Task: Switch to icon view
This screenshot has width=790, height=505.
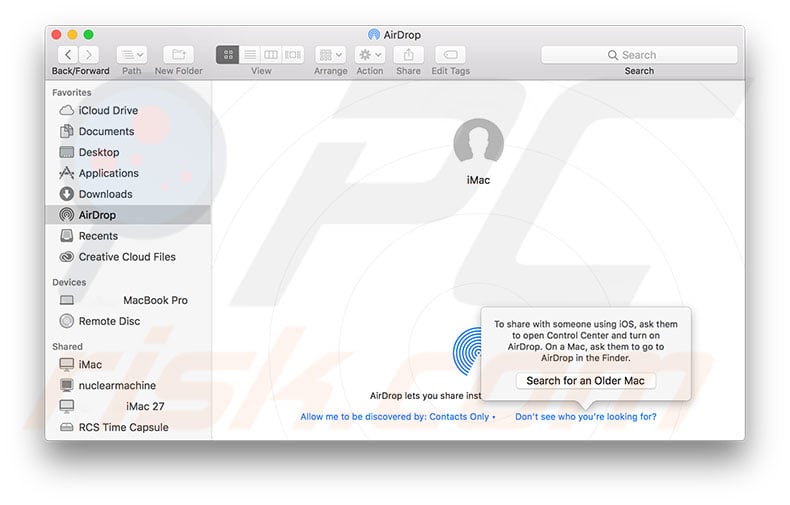Action: click(x=228, y=54)
